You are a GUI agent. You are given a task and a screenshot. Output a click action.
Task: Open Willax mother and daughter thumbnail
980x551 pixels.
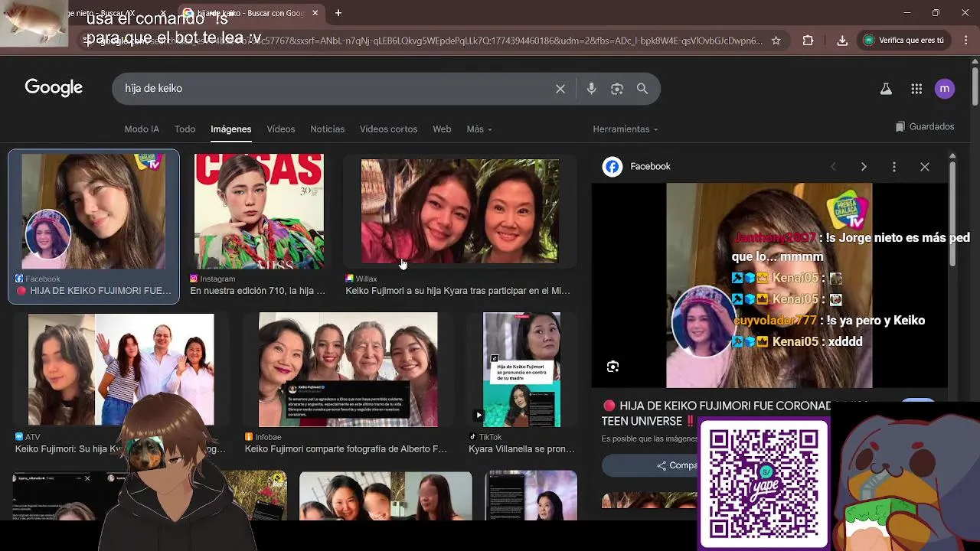point(459,211)
